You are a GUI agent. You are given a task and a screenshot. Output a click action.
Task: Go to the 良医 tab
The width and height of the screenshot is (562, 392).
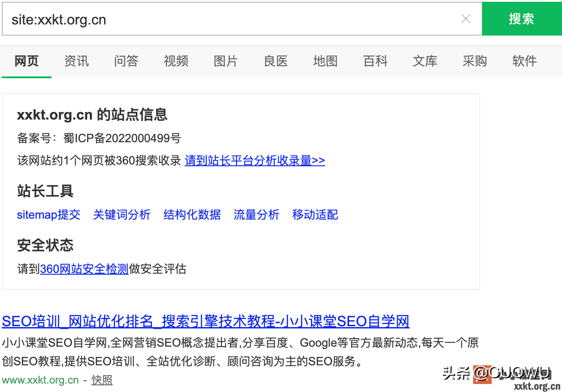click(x=276, y=61)
